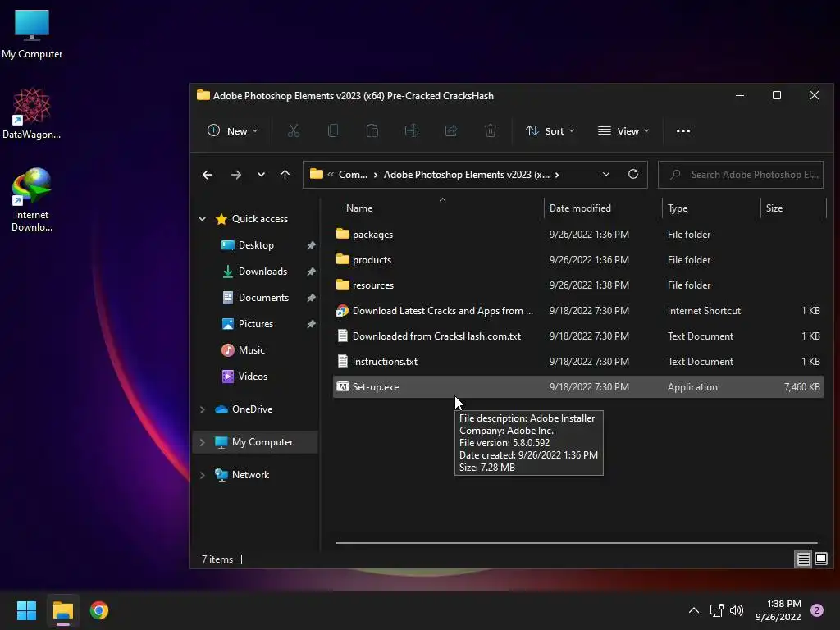Click the Cut scissors icon in toolbar
Image resolution: width=840 pixels, height=630 pixels.
click(293, 130)
